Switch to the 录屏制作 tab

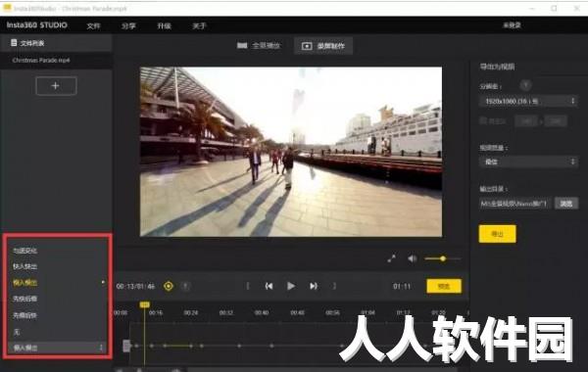point(323,46)
